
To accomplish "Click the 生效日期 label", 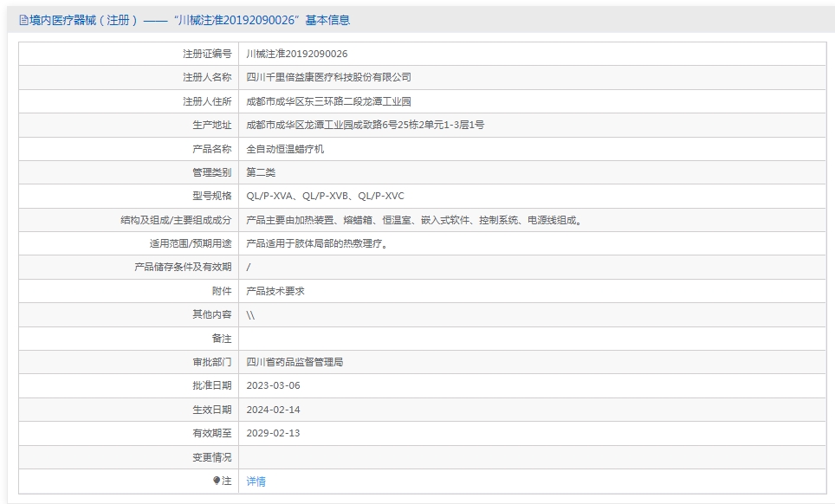I will (212, 410).
